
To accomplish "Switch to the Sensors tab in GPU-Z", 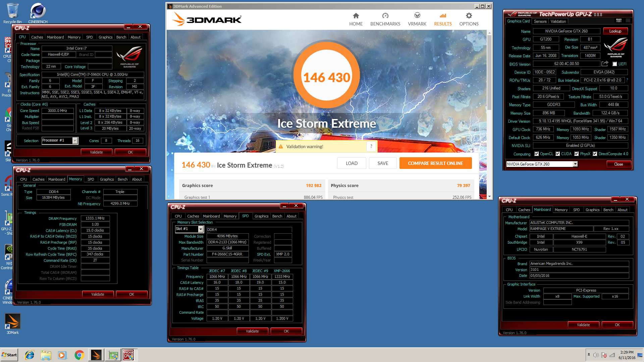I will point(540,21).
